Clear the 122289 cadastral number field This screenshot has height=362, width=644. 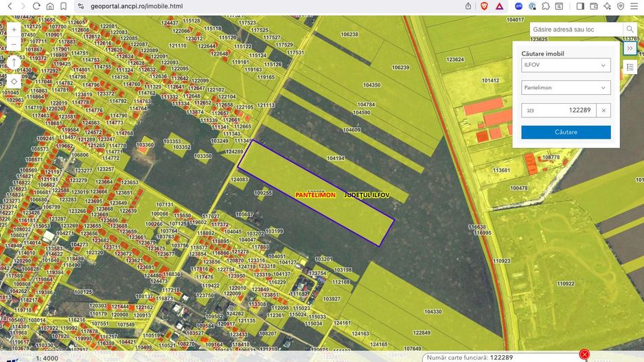pyautogui.click(x=603, y=110)
